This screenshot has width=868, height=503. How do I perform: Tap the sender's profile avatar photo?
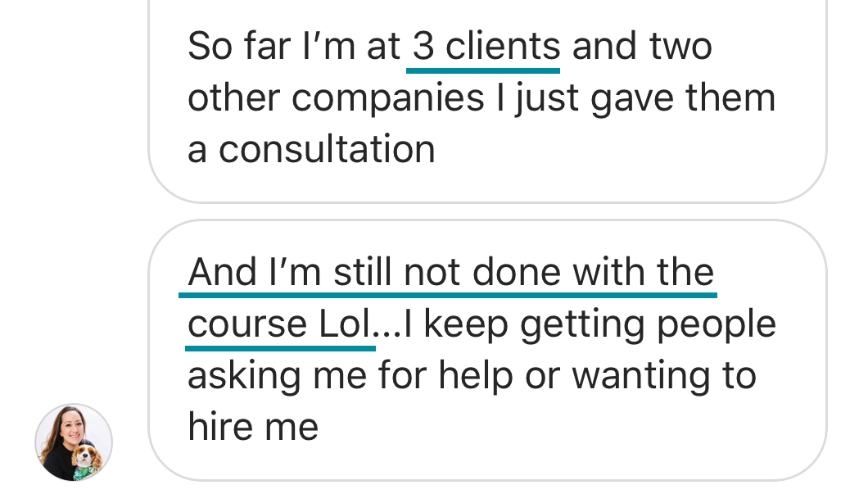(x=73, y=442)
